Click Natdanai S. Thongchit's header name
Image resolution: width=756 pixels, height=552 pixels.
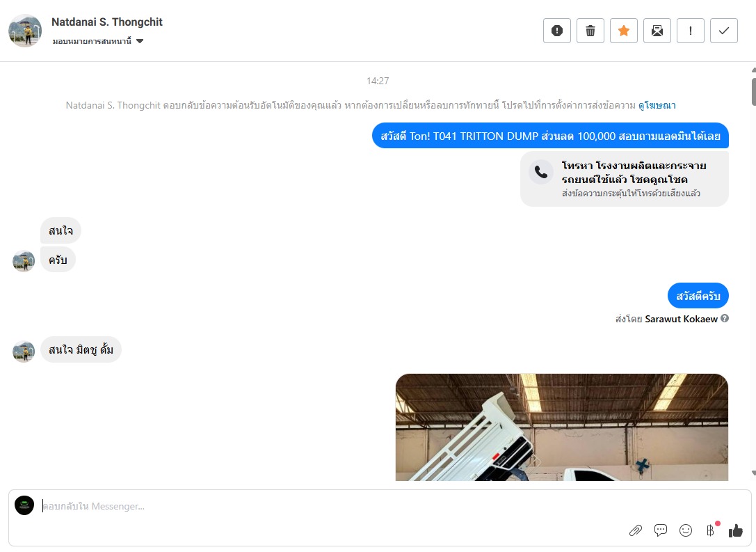tap(107, 22)
